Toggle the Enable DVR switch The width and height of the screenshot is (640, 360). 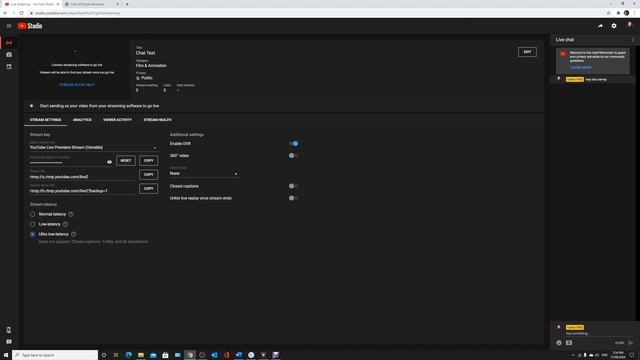coord(293,144)
